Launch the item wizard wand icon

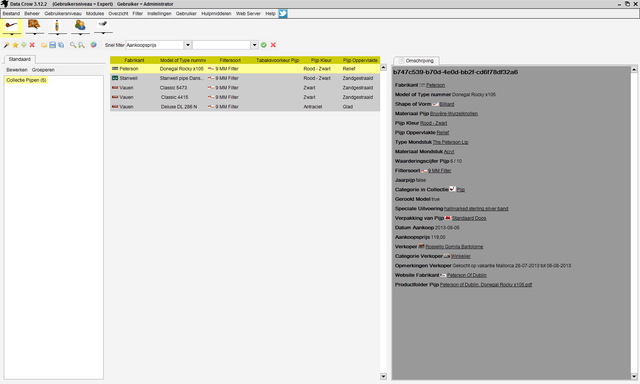[x=7, y=45]
